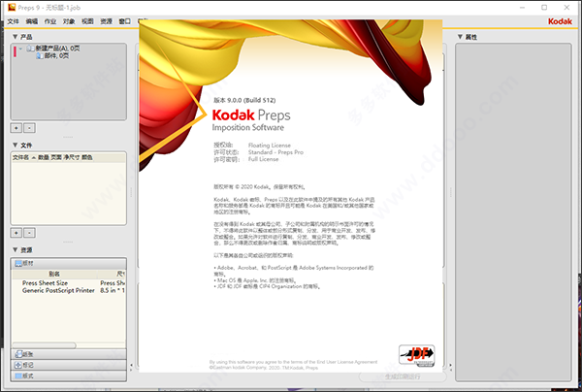Collapse the 新建产品(A) tree node arrow
The width and height of the screenshot is (582, 392).
point(20,49)
